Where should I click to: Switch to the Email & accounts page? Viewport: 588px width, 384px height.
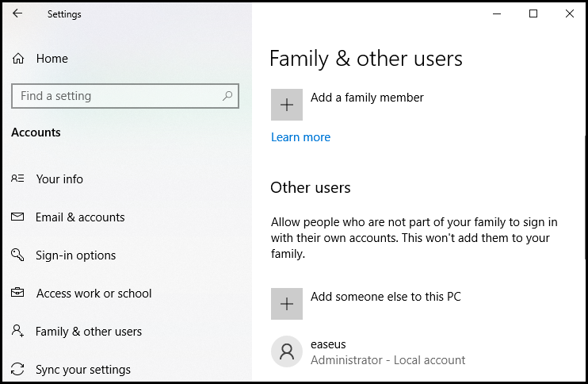point(80,217)
